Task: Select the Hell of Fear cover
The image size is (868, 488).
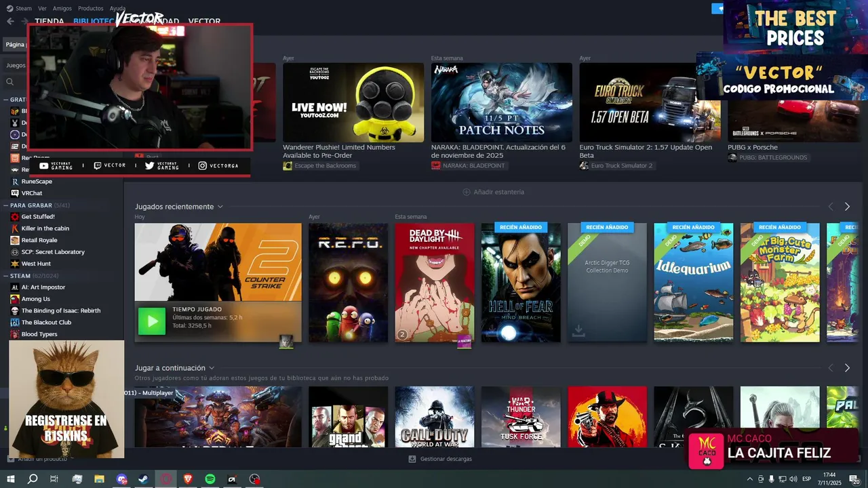Action: point(521,283)
